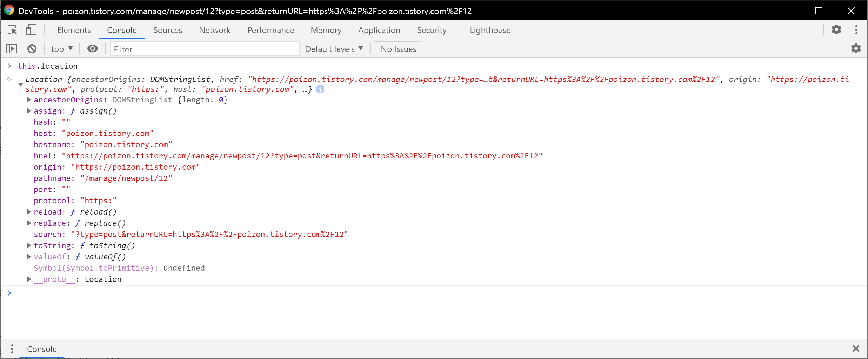Viewport: 868px width, 359px height.
Task: Expand the toString function property
Action: point(29,245)
